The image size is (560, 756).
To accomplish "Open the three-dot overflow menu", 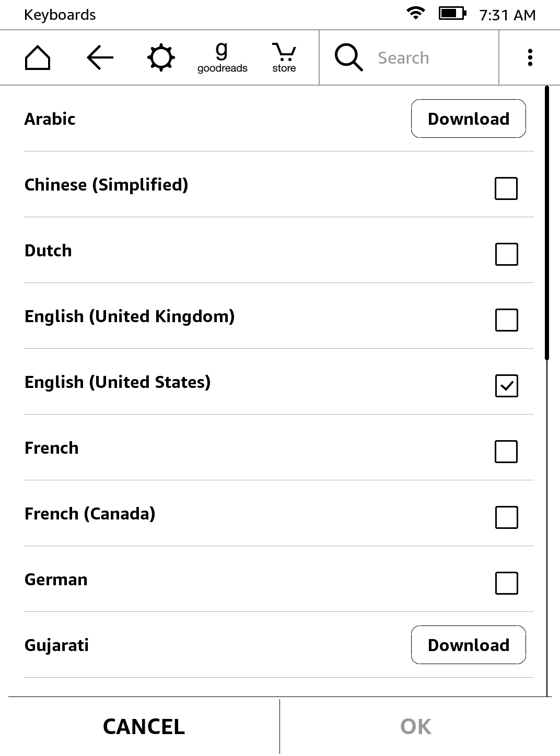I will [530, 57].
